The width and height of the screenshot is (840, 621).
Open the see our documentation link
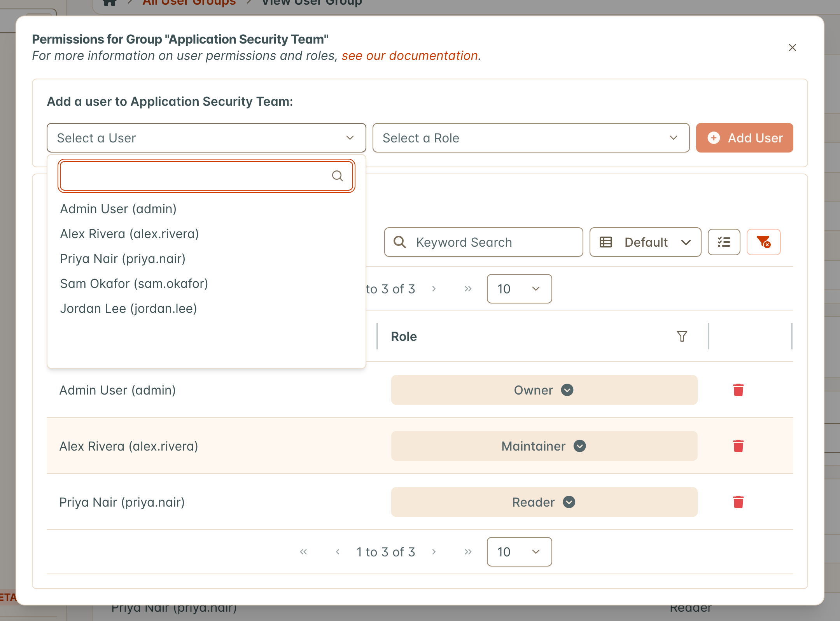pyautogui.click(x=410, y=56)
